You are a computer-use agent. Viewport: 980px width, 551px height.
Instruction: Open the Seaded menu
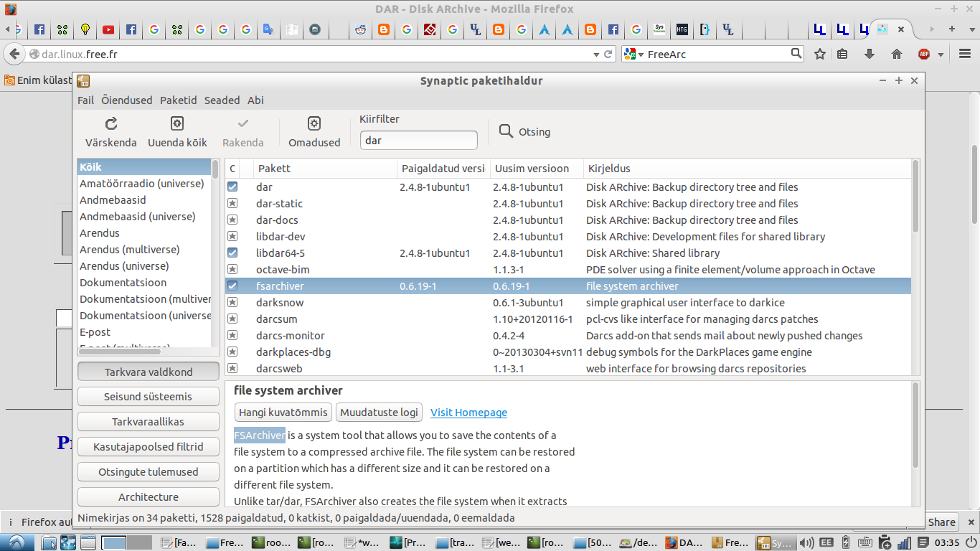[x=222, y=100]
